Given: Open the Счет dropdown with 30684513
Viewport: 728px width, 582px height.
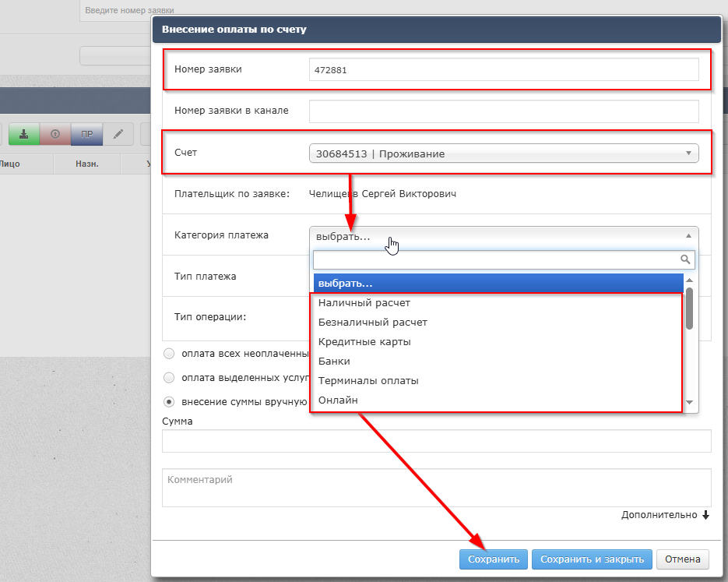Looking at the screenshot, I should click(x=503, y=153).
